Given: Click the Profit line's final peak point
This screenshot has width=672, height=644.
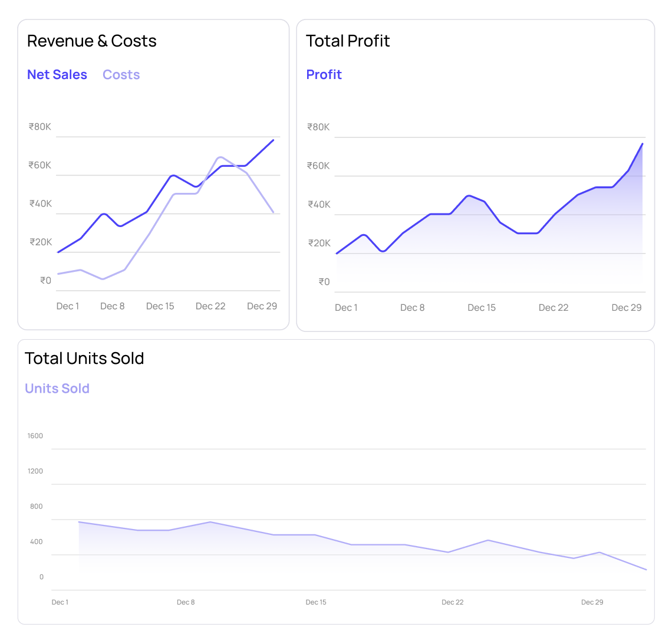Looking at the screenshot, I should tap(642, 144).
